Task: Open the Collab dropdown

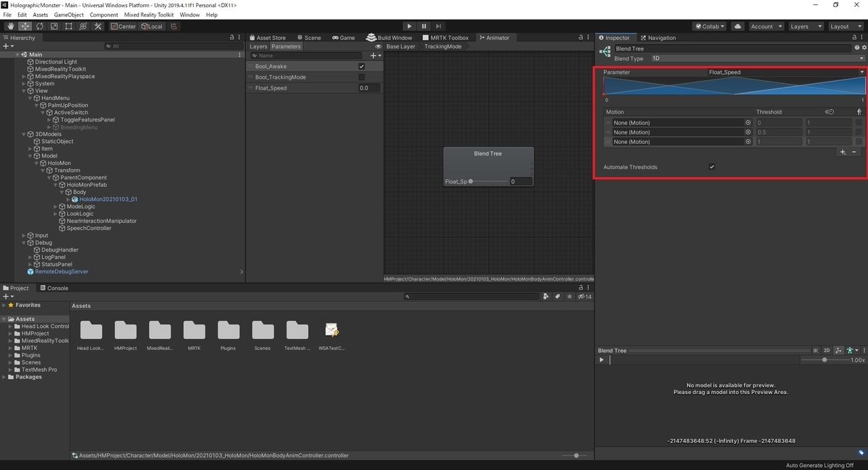Action: pyautogui.click(x=710, y=26)
